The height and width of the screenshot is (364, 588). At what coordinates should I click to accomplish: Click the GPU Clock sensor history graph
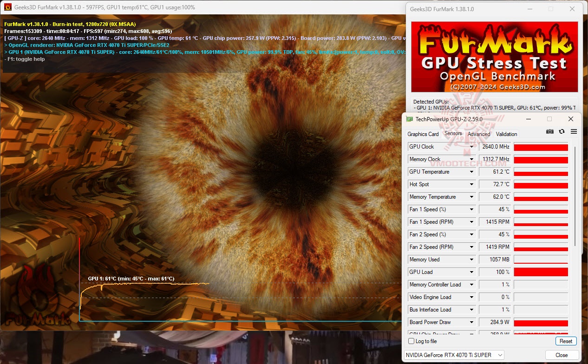(541, 147)
